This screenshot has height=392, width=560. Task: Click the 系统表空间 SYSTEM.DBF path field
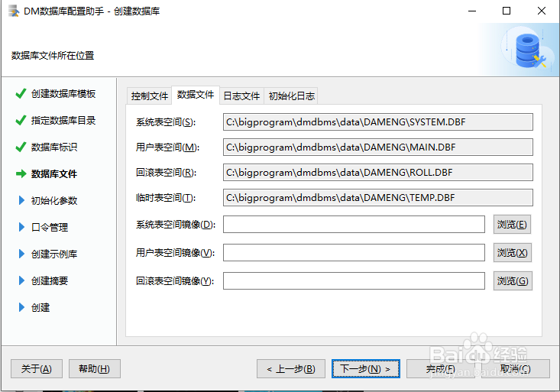click(x=378, y=121)
